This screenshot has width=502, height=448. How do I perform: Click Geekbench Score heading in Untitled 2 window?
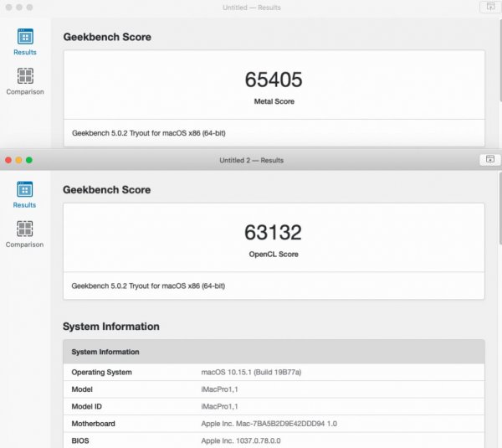(x=106, y=190)
